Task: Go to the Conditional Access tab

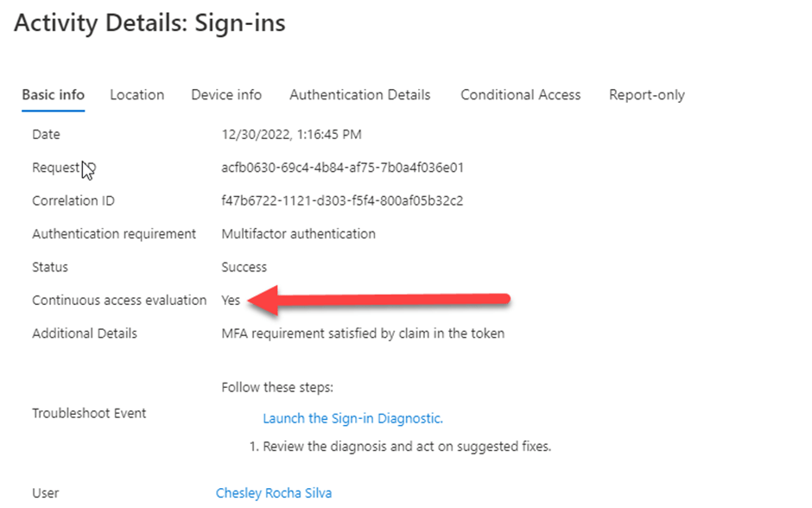Action: tap(520, 95)
